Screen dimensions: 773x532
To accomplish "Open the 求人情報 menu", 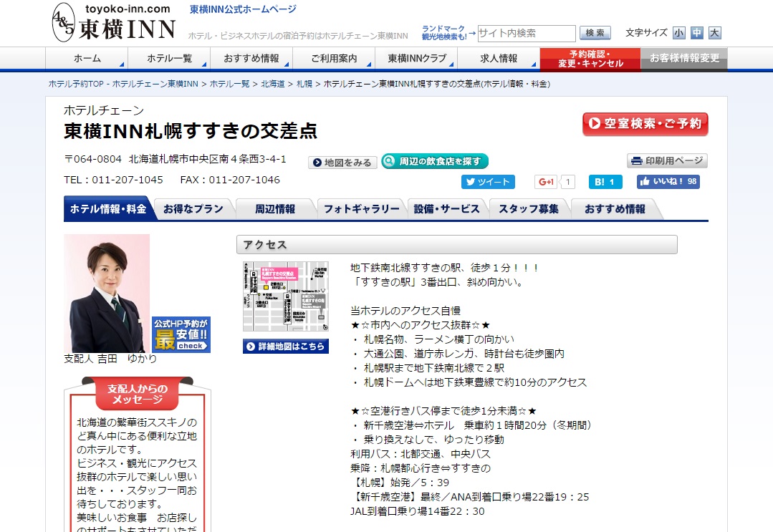I will (499, 59).
